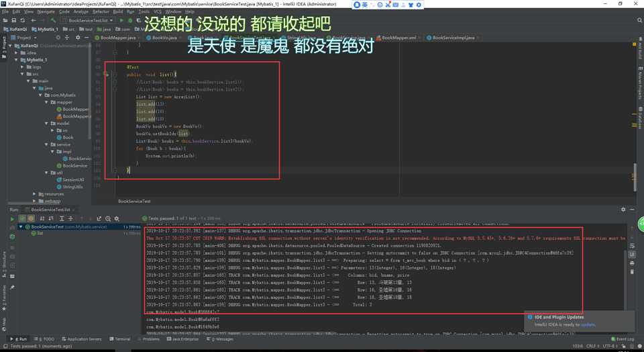
Task: Open the Application Servers tool window
Action: click(82, 339)
